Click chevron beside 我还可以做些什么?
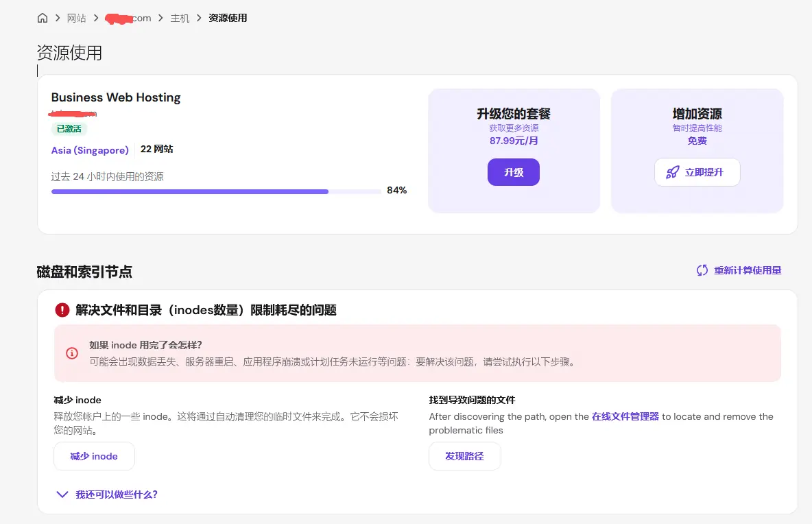This screenshot has width=812, height=524. point(62,495)
